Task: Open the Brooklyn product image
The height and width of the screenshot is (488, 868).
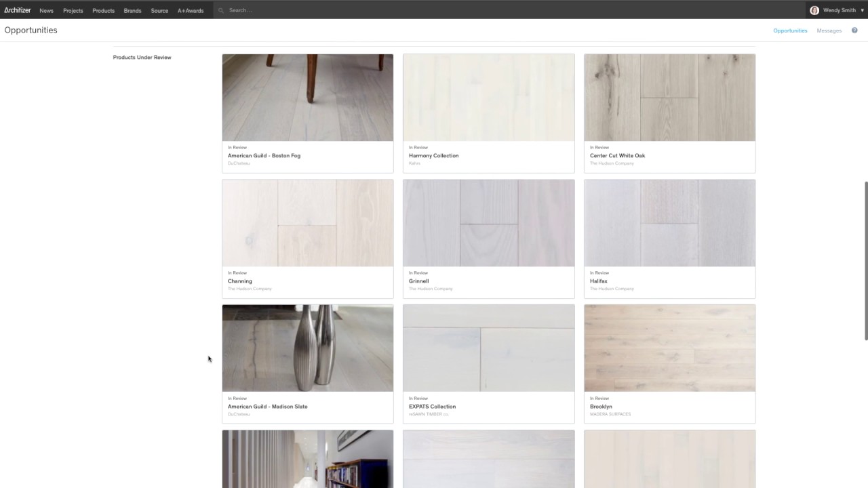Action: click(x=669, y=348)
